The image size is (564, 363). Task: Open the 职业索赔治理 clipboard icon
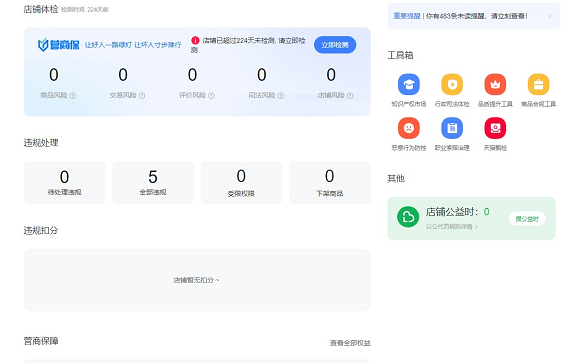click(x=452, y=128)
